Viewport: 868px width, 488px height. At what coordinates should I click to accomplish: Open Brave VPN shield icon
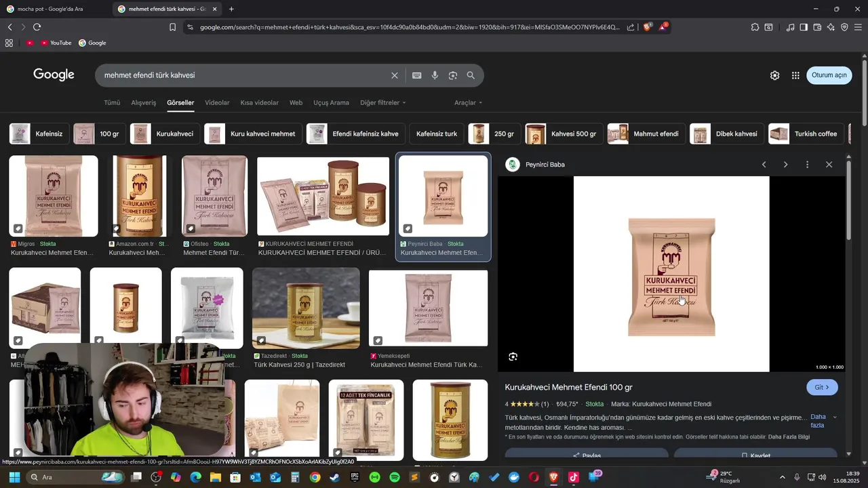click(x=844, y=27)
